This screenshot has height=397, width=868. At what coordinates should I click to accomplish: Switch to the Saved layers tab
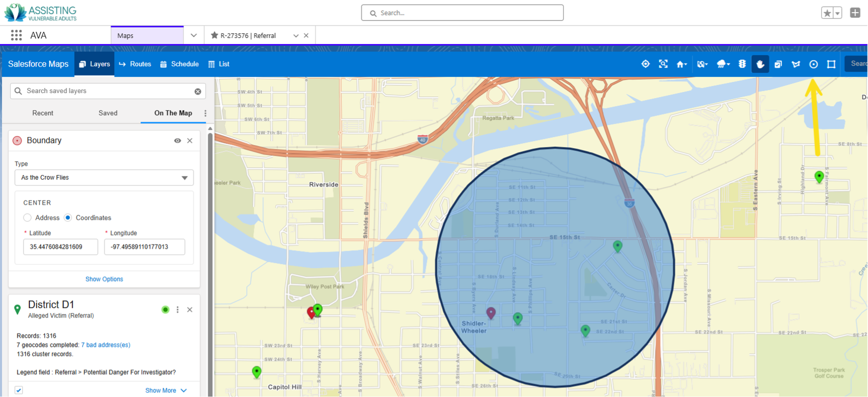(108, 113)
